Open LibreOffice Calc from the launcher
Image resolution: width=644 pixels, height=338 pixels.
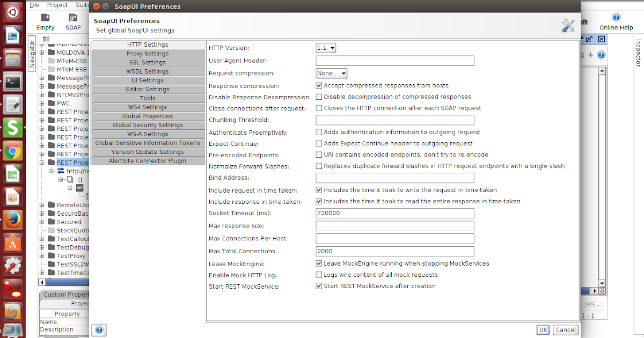tap(12, 174)
